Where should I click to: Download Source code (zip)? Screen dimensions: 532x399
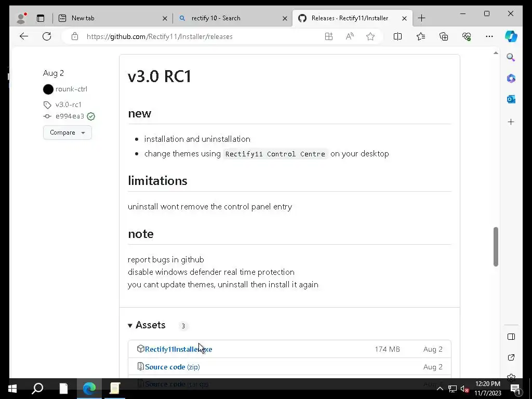[x=172, y=367]
